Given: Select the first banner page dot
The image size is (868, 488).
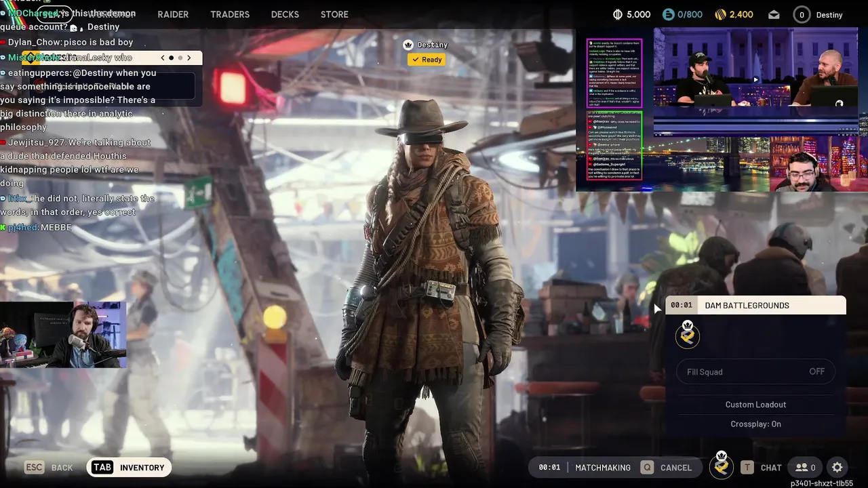Looking at the screenshot, I should (x=171, y=58).
